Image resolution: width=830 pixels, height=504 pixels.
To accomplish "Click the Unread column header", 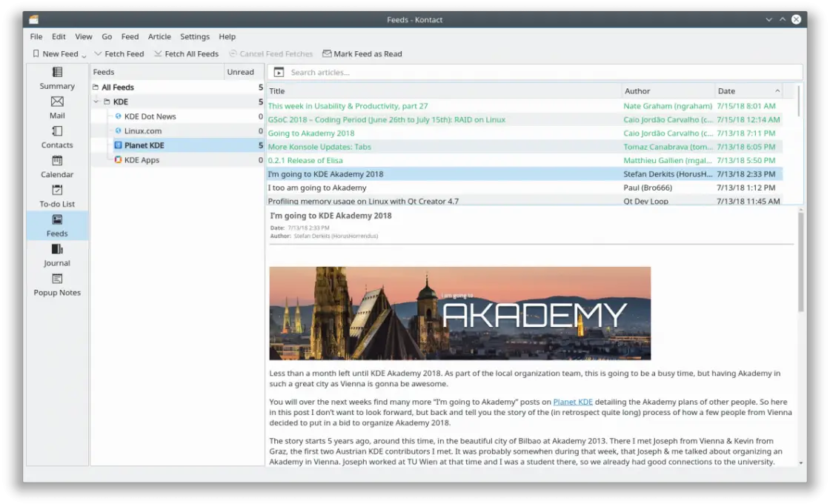I will click(244, 72).
